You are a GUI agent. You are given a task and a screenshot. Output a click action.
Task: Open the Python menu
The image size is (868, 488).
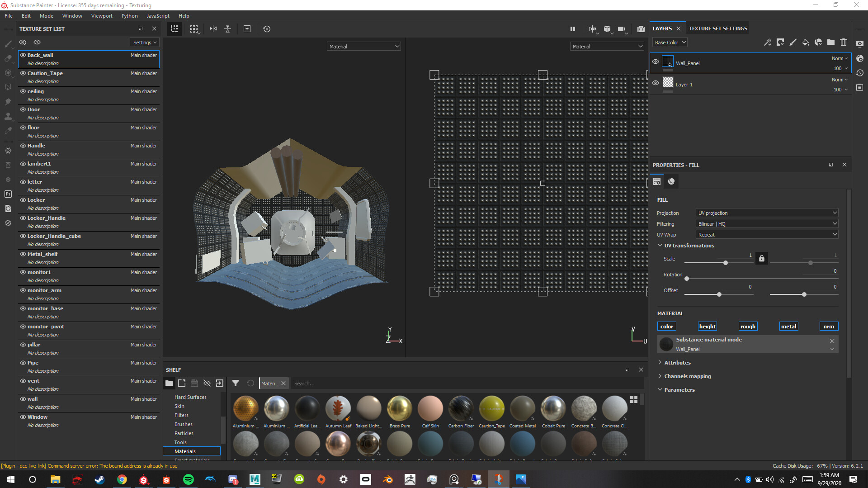[x=129, y=15]
